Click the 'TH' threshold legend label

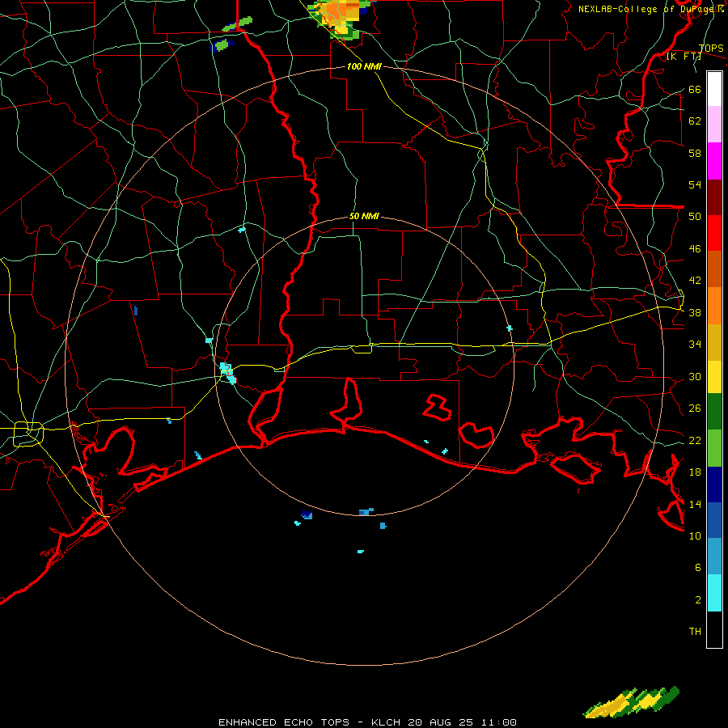point(695,631)
